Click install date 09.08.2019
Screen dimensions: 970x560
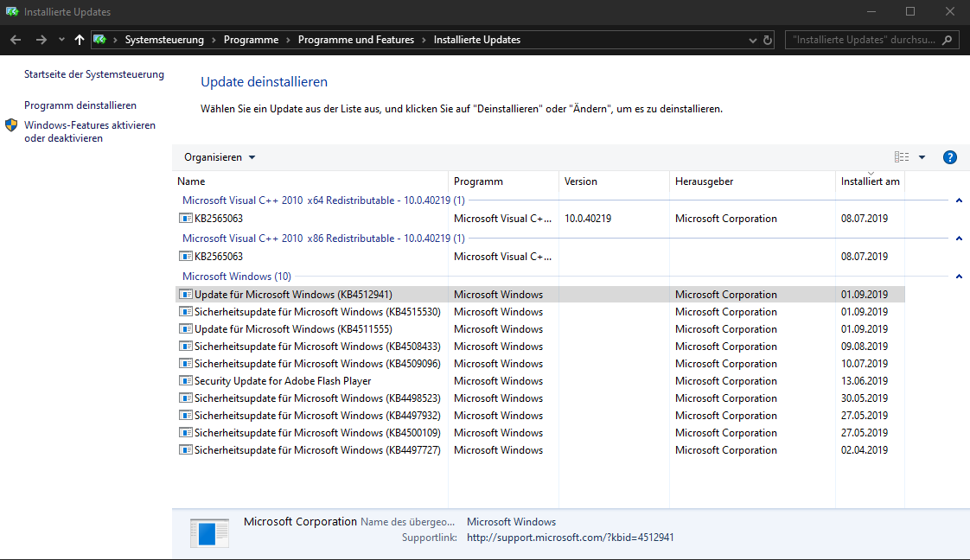865,347
